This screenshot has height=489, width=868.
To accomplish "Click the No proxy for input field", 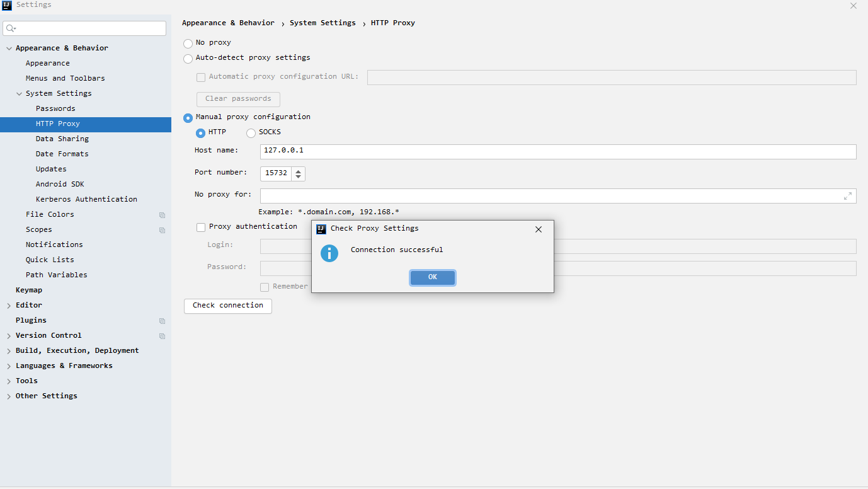I will point(558,196).
